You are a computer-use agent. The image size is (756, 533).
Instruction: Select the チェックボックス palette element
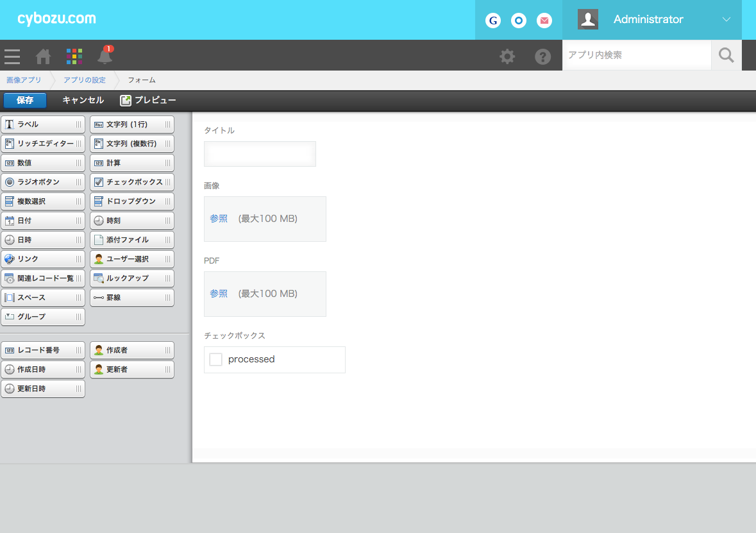(x=132, y=182)
